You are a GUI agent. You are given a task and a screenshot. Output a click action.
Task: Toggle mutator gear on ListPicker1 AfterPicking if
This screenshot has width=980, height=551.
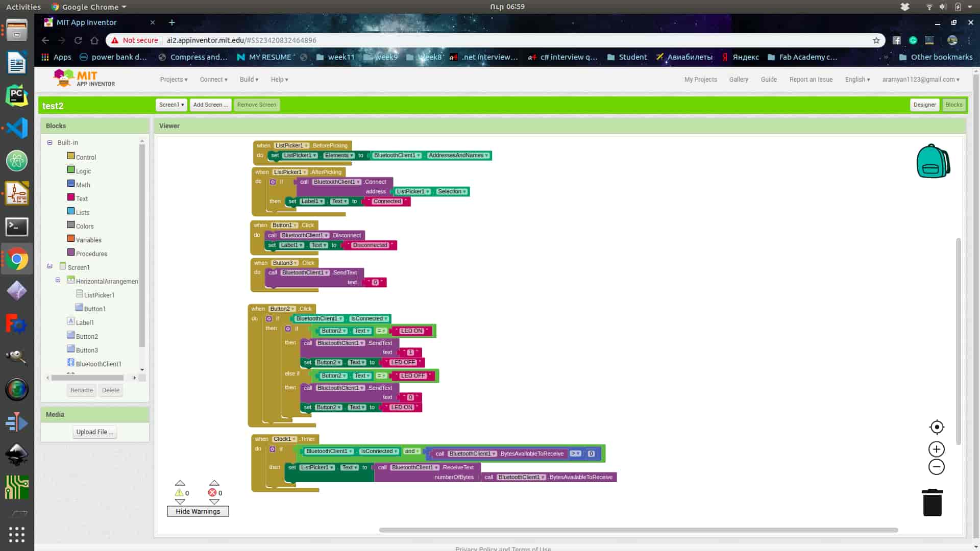click(x=273, y=182)
